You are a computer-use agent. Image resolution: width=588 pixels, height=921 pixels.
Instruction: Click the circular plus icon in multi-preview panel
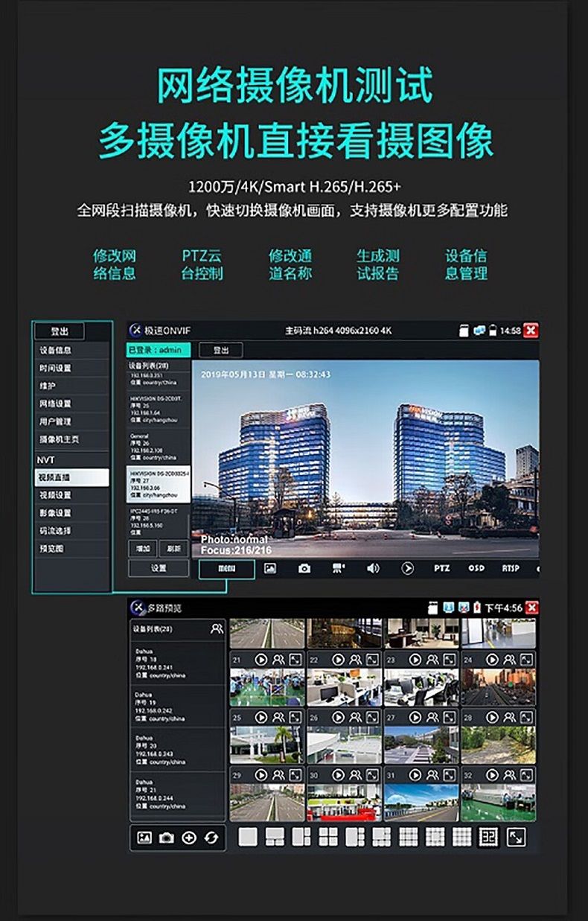[188, 838]
